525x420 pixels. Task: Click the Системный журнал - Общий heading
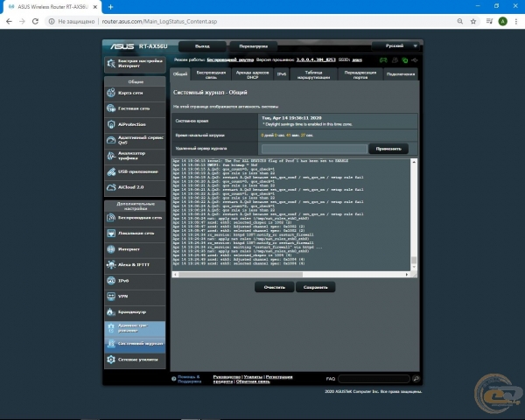pos(210,93)
